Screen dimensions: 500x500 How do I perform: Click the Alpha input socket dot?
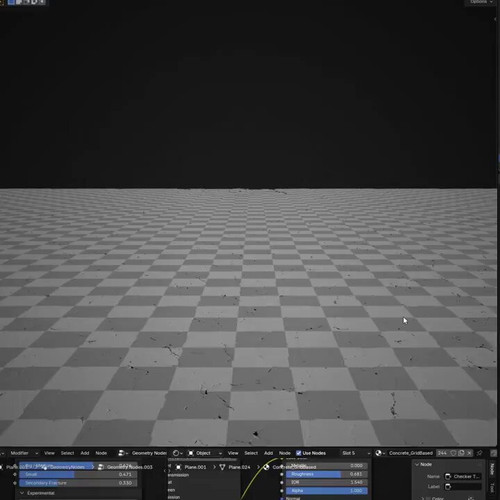click(x=282, y=491)
